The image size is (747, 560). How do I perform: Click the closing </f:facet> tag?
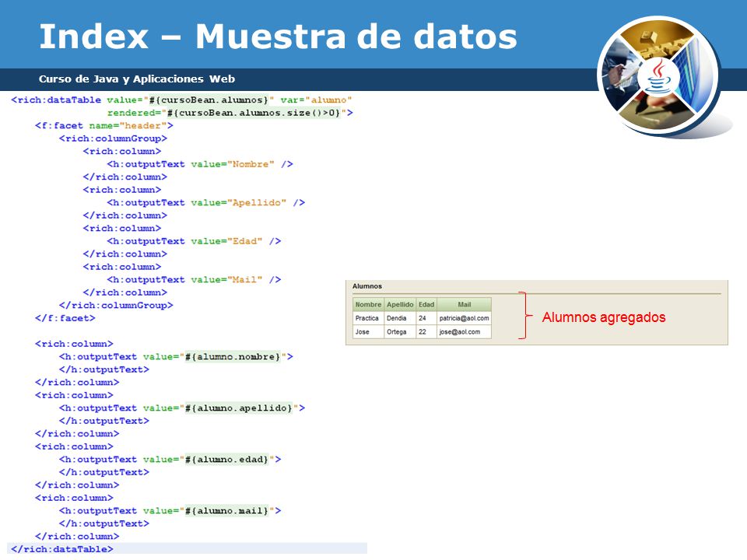pyautogui.click(x=65, y=319)
